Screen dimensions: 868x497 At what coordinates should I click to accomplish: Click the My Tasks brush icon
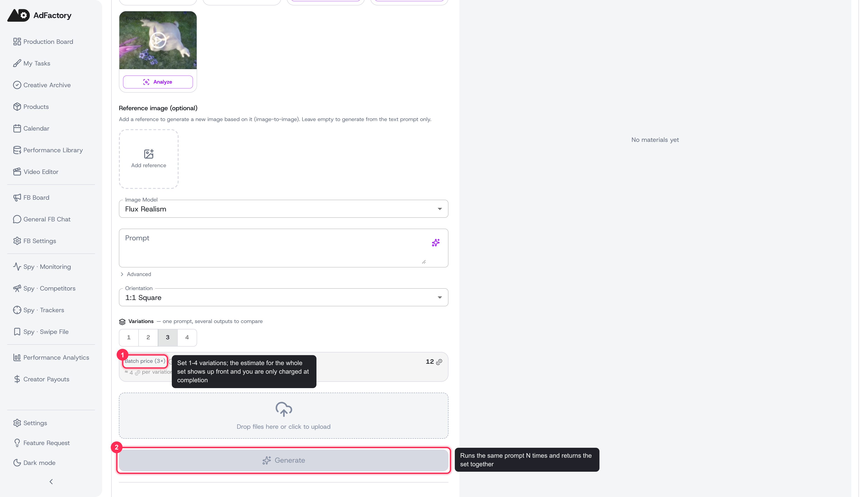pos(17,63)
